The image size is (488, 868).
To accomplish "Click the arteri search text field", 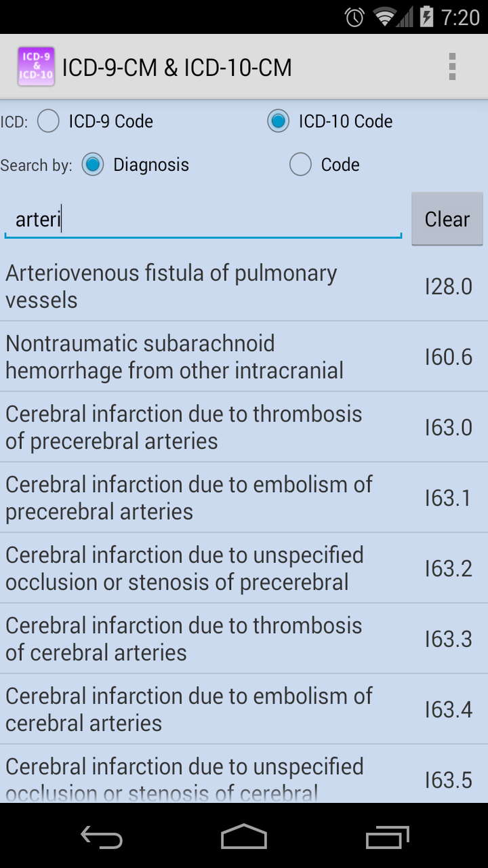I will click(203, 218).
